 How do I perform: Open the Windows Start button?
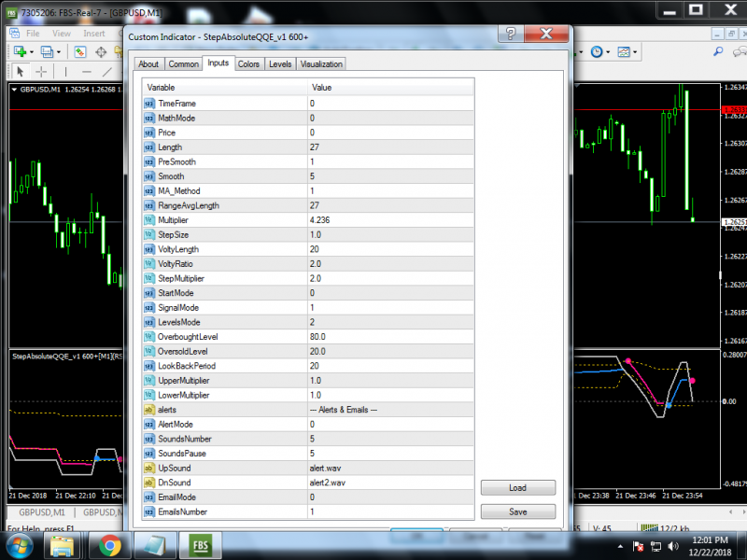(x=19, y=546)
